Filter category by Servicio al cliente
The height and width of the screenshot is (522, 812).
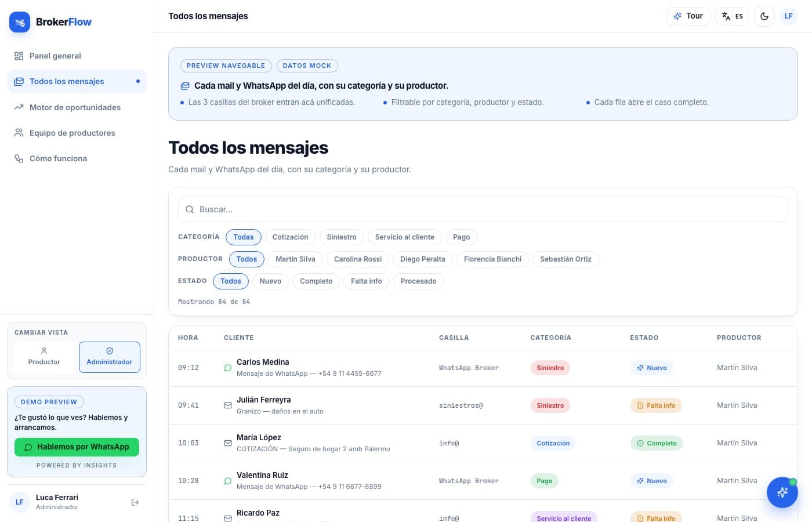click(x=405, y=237)
